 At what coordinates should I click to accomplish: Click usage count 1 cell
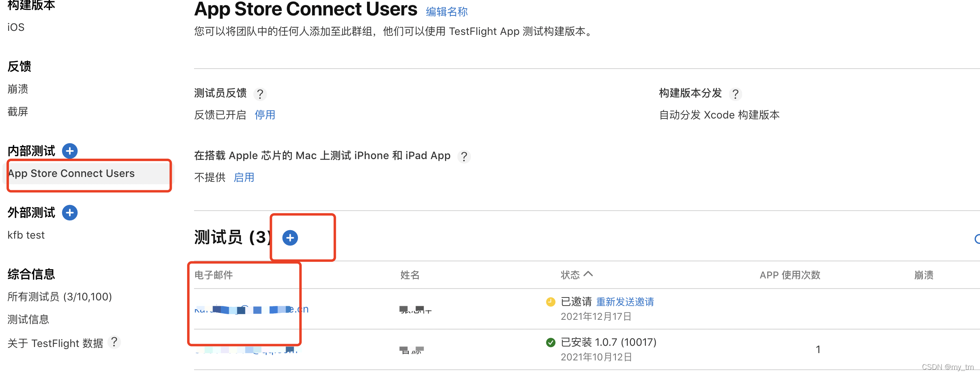coord(818,349)
